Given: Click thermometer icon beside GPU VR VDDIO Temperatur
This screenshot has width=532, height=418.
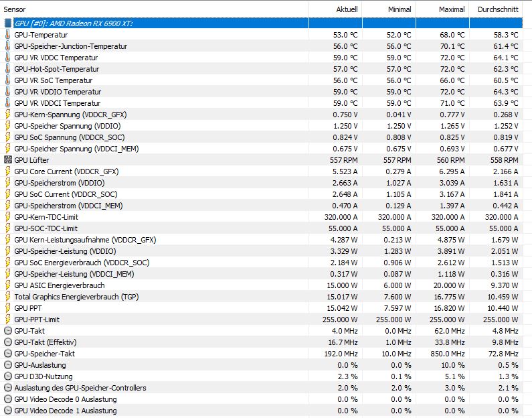Looking at the screenshot, I should (x=8, y=91).
